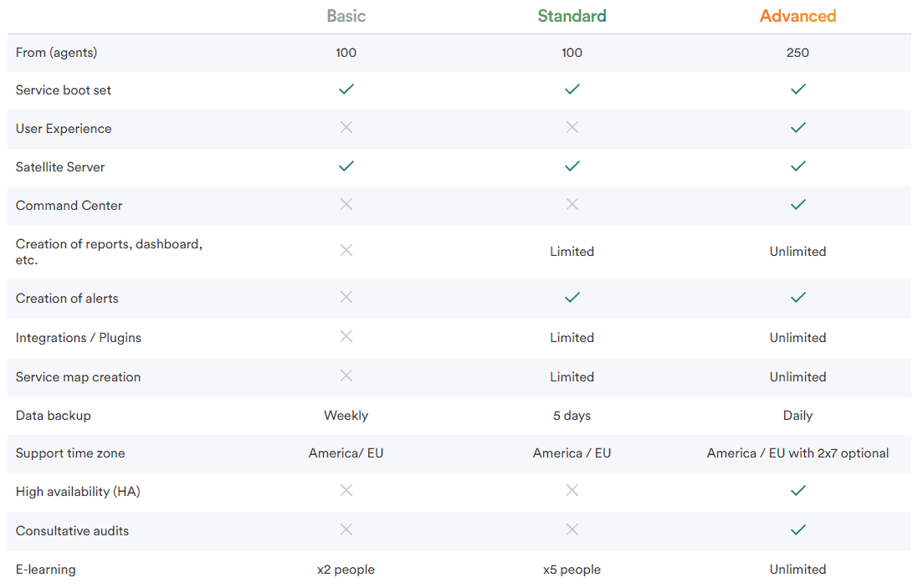Image resolution: width=918 pixels, height=588 pixels.
Task: Click the Data backup row label
Action: coord(54,416)
